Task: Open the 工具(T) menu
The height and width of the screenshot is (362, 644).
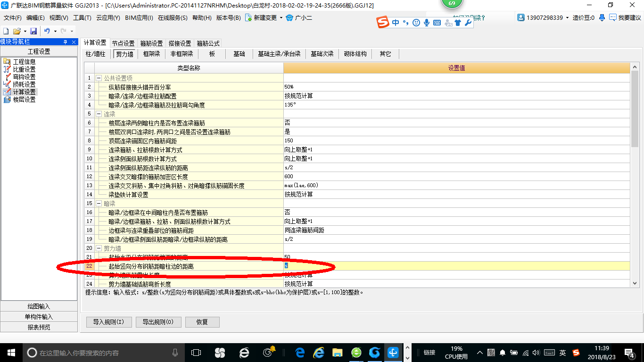Action: (82, 18)
